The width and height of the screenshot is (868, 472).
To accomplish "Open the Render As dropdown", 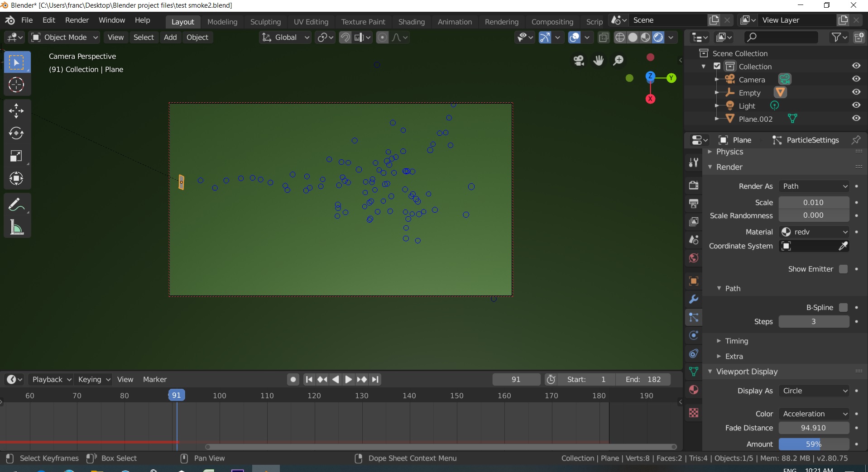I will 814,186.
